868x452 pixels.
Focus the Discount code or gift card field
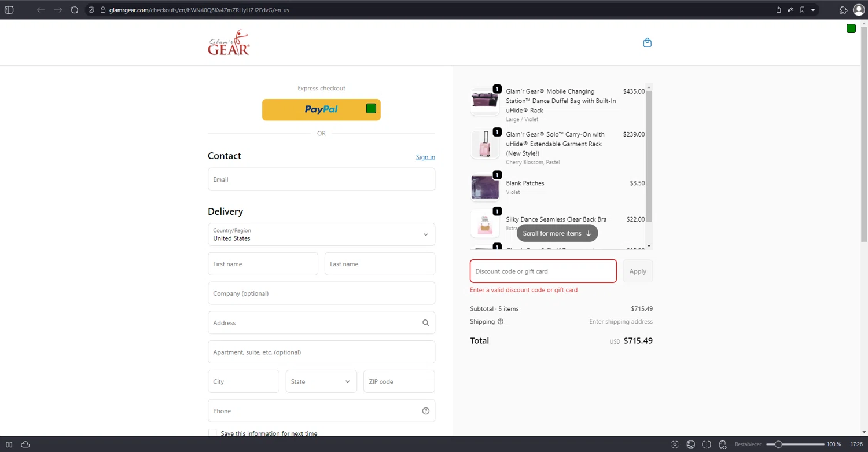[543, 271]
